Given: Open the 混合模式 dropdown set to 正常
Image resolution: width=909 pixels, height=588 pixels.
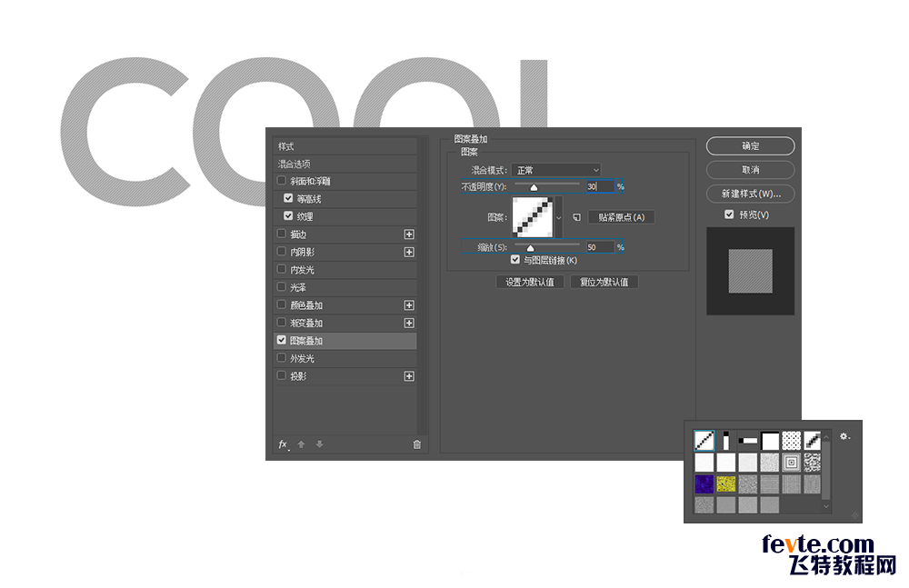Looking at the screenshot, I should coord(556,170).
